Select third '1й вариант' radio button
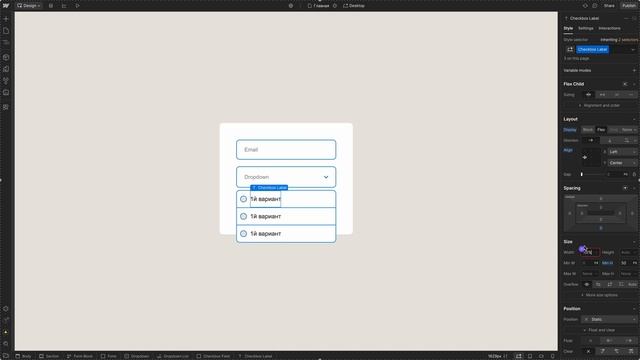Screen dimensions: 640x360 coord(243,233)
